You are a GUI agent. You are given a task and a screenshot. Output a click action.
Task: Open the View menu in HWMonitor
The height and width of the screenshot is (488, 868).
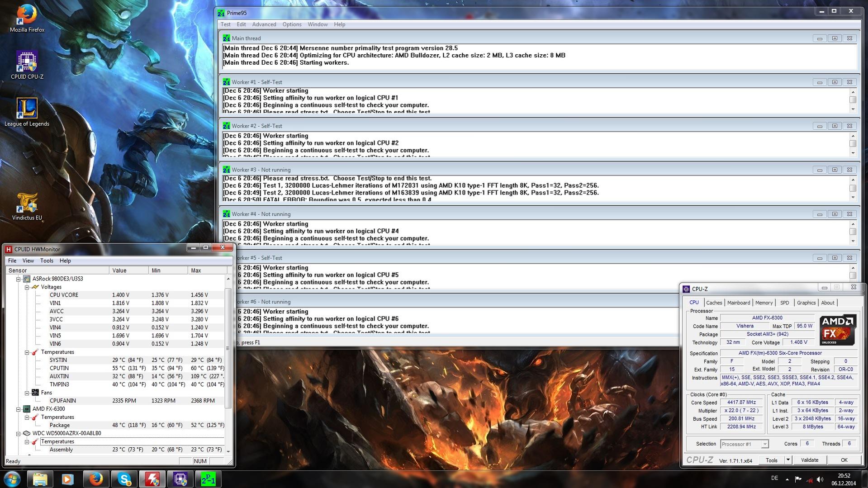point(28,261)
